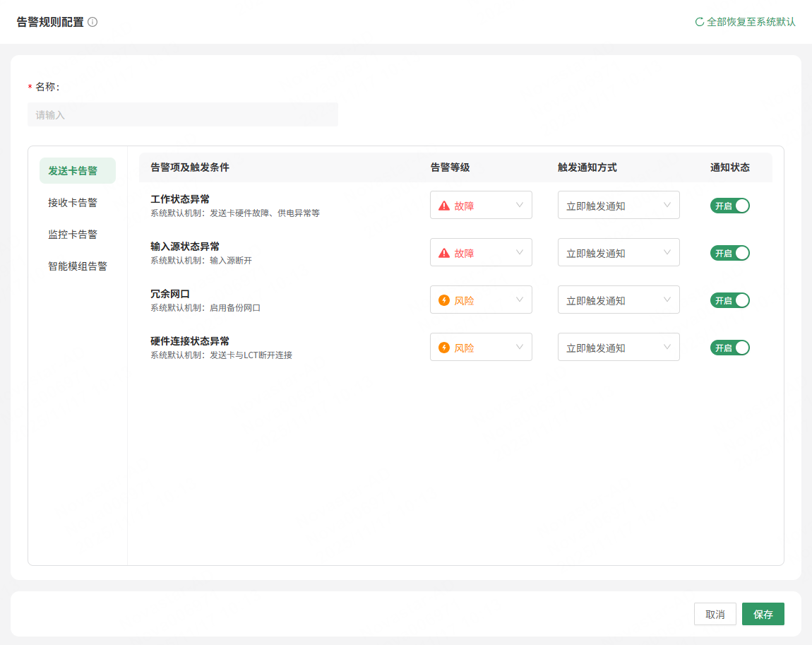
Task: Click the red 故障 warning icon for 工作状态异常
Action: 444,206
